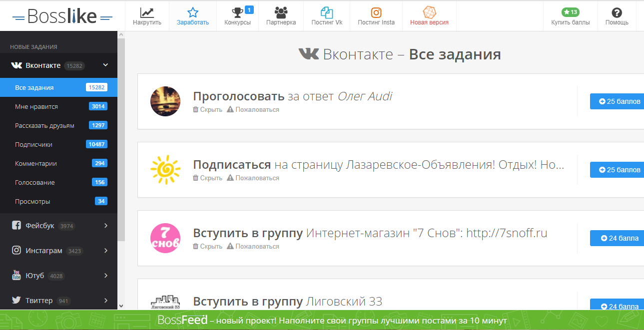The height and width of the screenshot is (330, 644).
Task: Click 4028 count beside Ютуб
Action: point(57,276)
